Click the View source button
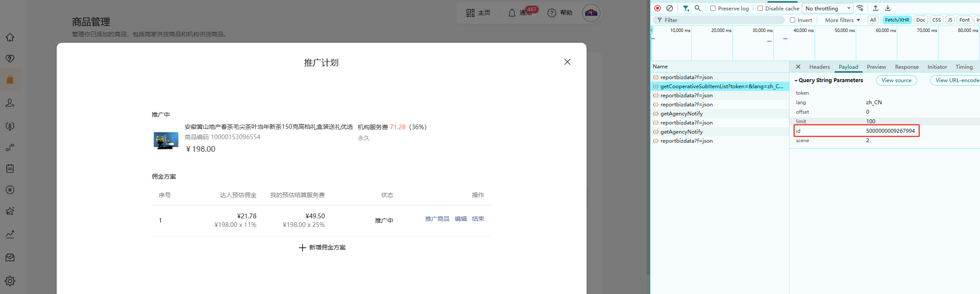The image size is (980, 294). [896, 80]
